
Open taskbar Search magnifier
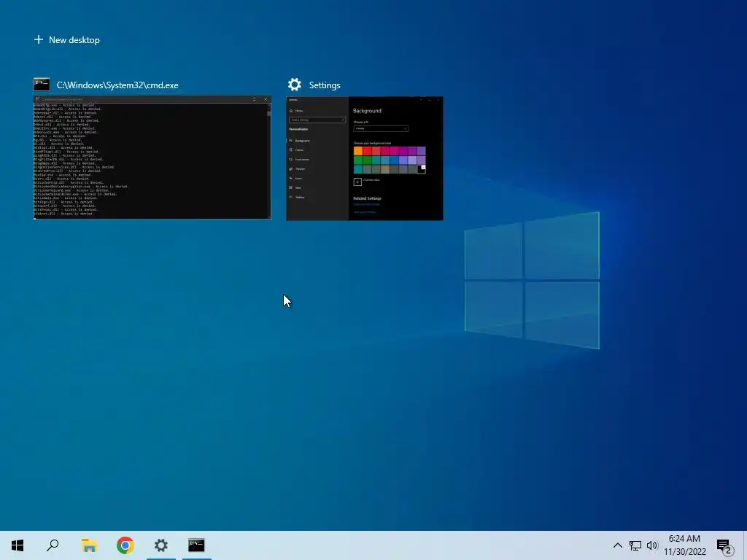[53, 545]
